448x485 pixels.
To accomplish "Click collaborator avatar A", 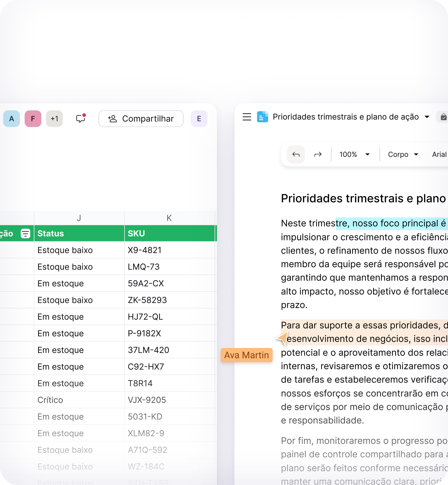I will 11,119.
